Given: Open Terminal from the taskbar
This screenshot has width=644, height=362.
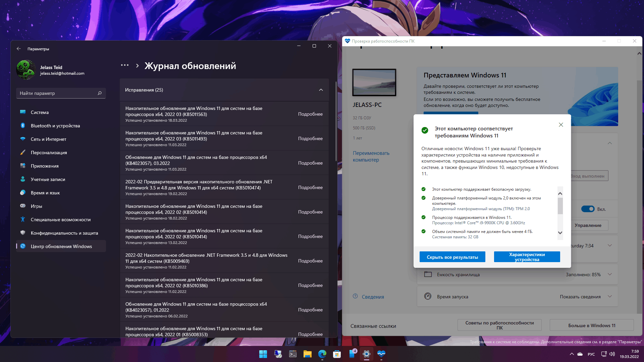Looking at the screenshot, I should coord(292,354).
